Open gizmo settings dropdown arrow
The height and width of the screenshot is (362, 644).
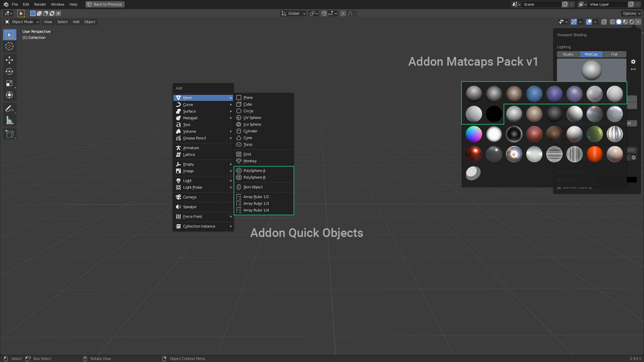click(581, 22)
